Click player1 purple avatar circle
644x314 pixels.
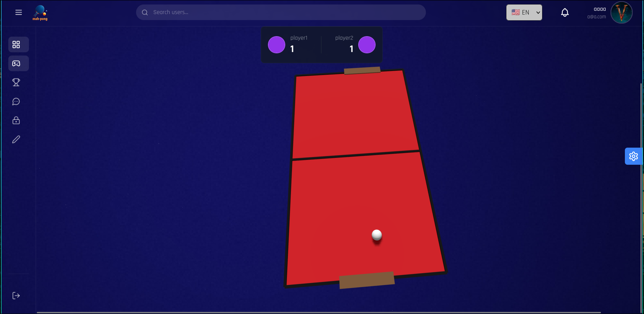click(276, 45)
